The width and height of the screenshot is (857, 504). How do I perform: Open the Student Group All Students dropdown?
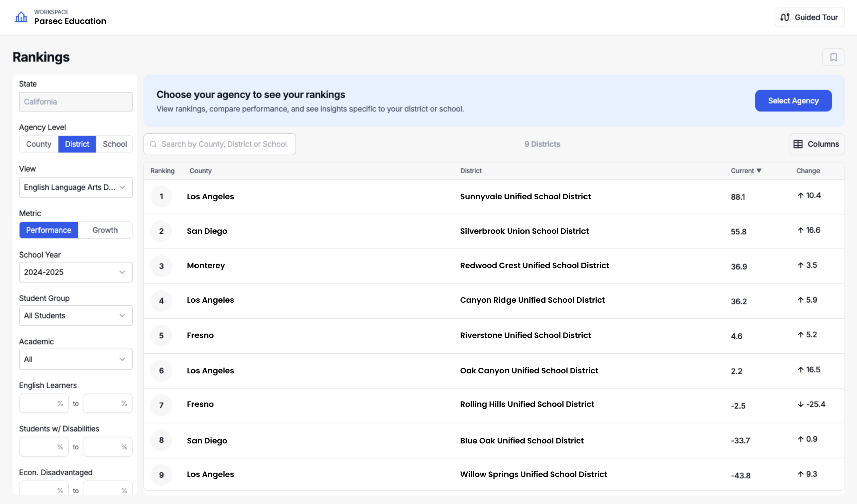76,315
